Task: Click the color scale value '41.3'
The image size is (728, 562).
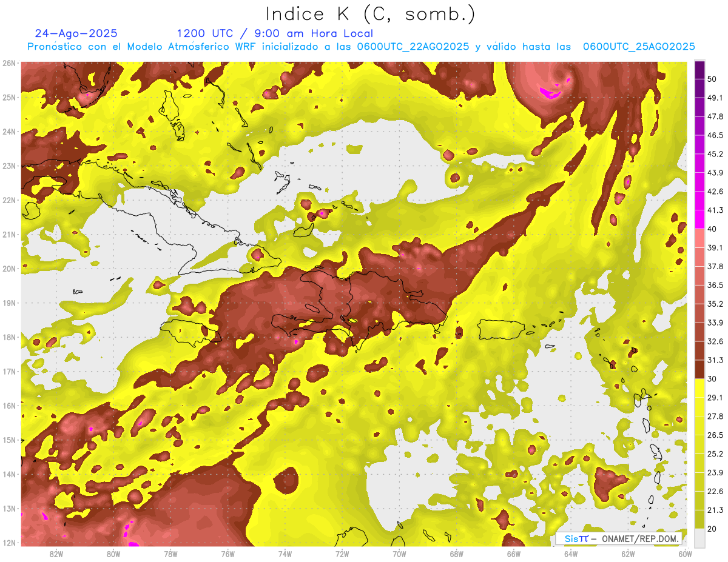Action: [x=715, y=210]
